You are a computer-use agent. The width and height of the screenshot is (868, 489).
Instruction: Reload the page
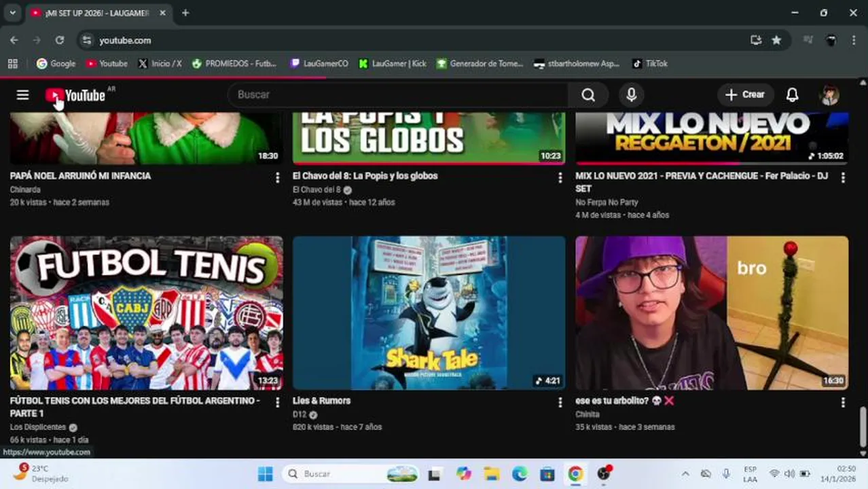(x=60, y=40)
